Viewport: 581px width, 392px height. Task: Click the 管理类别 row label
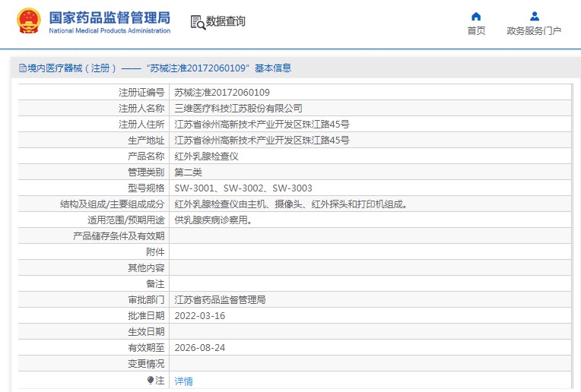146,172
